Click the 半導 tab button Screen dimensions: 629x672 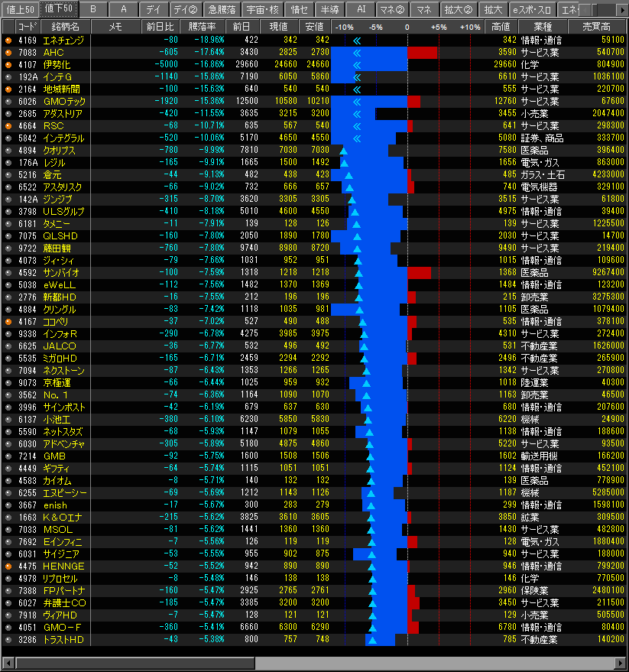pyautogui.click(x=329, y=9)
